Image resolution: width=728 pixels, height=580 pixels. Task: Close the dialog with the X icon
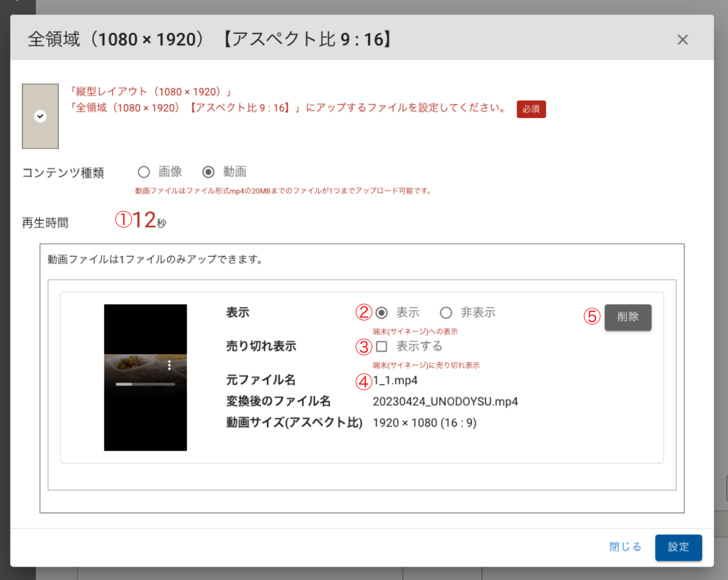tap(682, 39)
